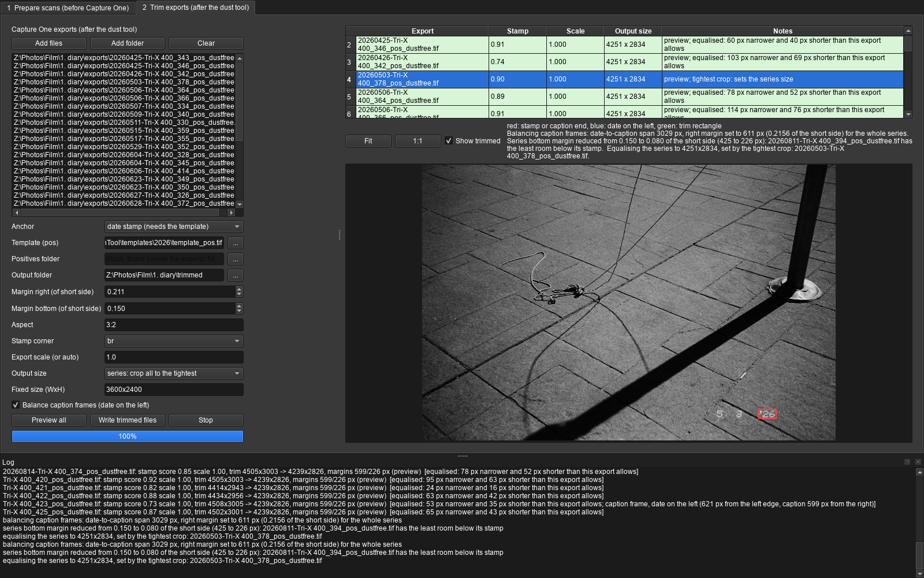Click the file list's vertical scrollbar thumb
Image resolution: width=924 pixels, height=578 pixels.
coord(240,101)
